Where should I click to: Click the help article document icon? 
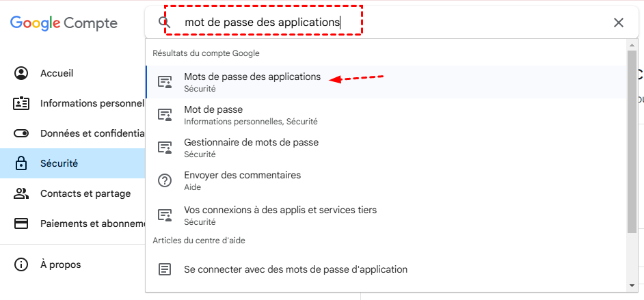click(165, 269)
